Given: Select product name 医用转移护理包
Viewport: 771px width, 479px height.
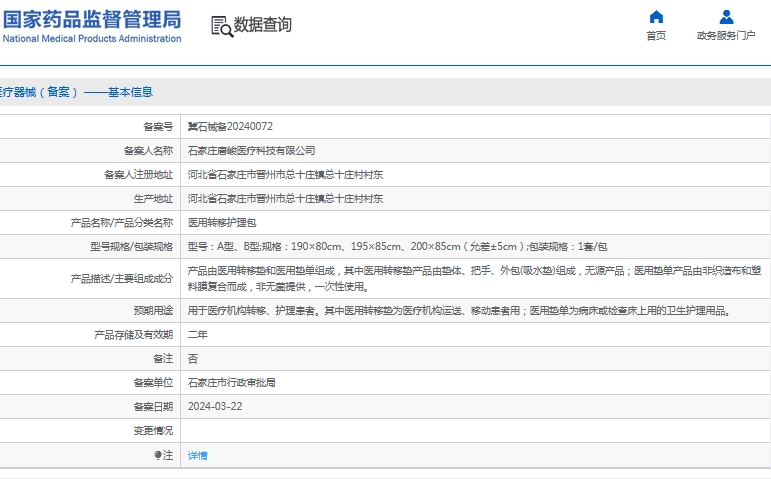Looking at the screenshot, I should point(222,223).
